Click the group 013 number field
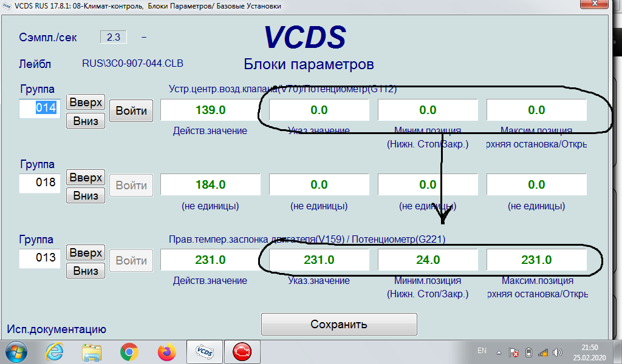This screenshot has height=364, width=622. [x=40, y=258]
